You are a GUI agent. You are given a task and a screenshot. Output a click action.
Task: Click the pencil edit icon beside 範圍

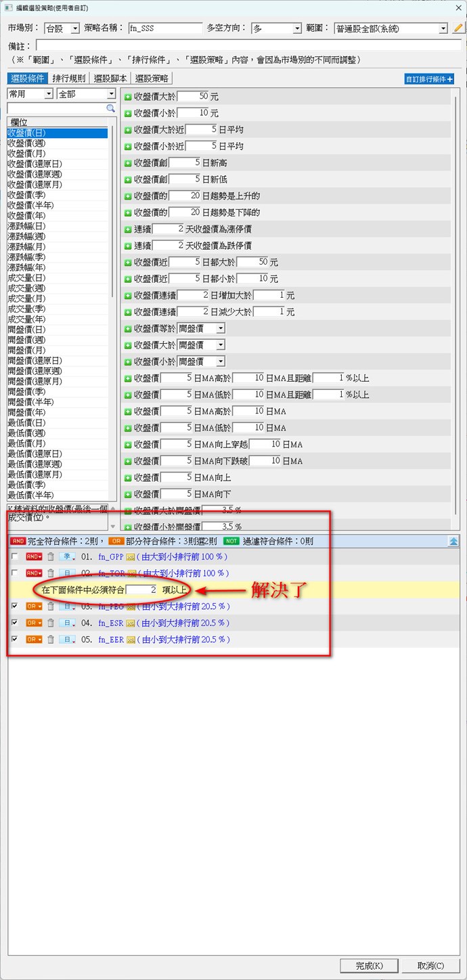pyautogui.click(x=459, y=28)
